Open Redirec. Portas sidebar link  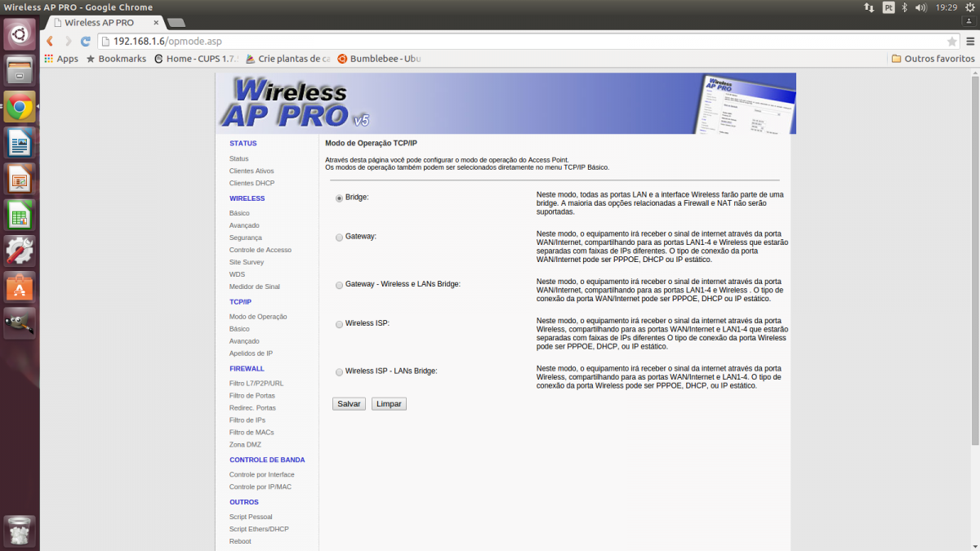click(252, 407)
